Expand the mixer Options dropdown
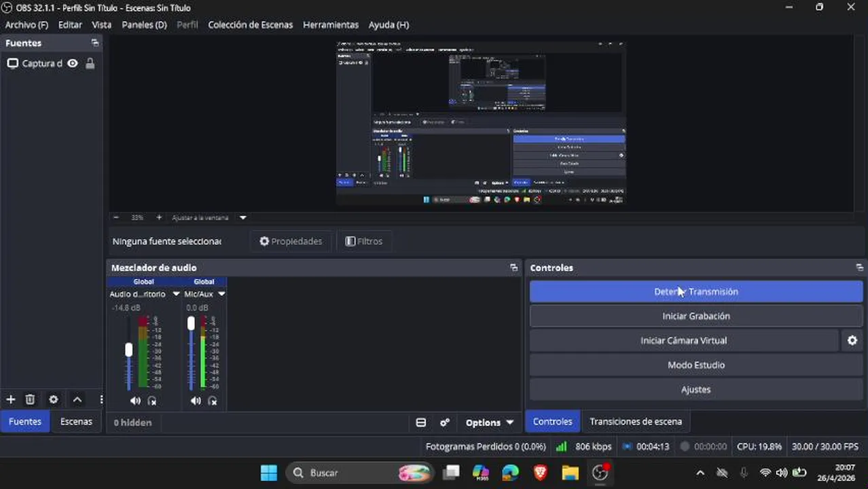 489,422
